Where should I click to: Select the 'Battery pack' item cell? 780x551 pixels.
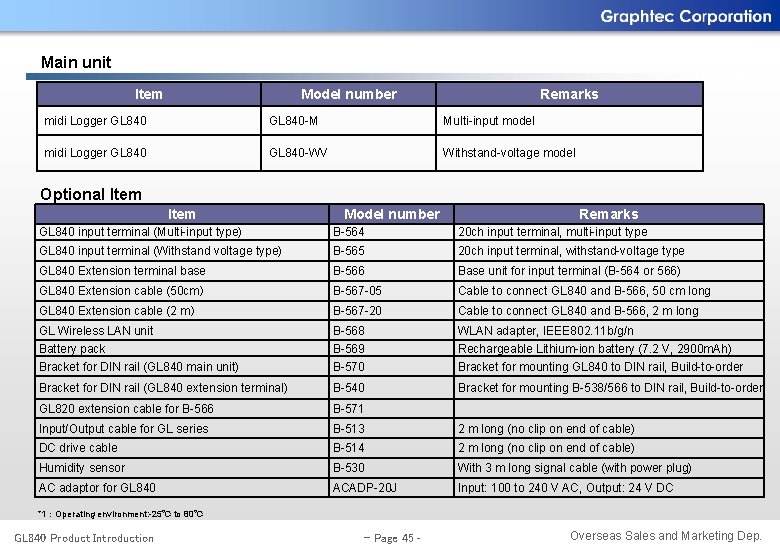[x=182, y=349]
